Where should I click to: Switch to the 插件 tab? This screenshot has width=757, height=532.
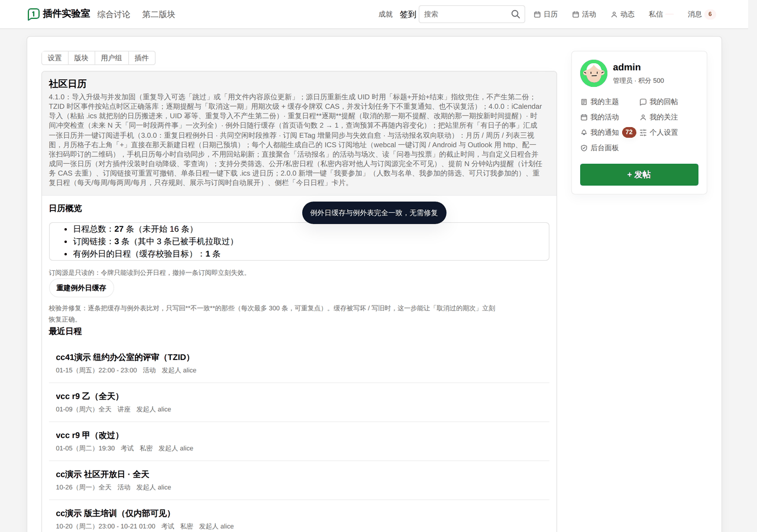(142, 58)
